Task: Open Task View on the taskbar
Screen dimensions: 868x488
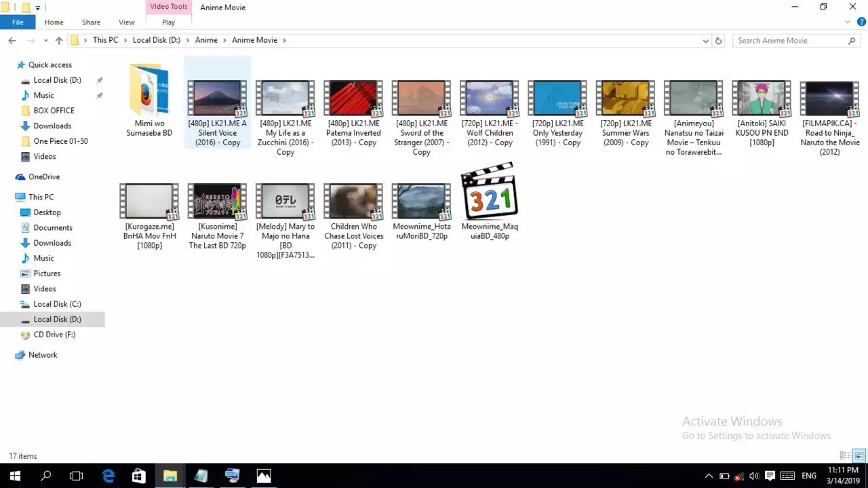Action: coord(77,476)
